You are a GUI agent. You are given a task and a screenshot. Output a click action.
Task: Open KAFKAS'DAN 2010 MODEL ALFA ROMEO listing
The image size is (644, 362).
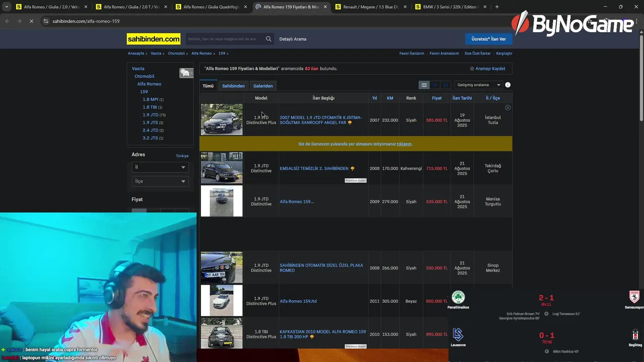[323, 334]
